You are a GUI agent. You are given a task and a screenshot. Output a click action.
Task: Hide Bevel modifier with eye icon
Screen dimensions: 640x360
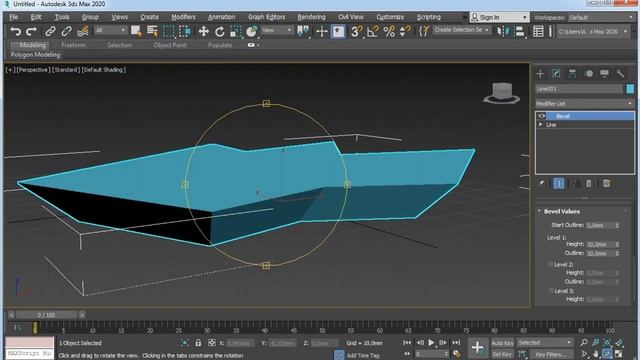(542, 116)
